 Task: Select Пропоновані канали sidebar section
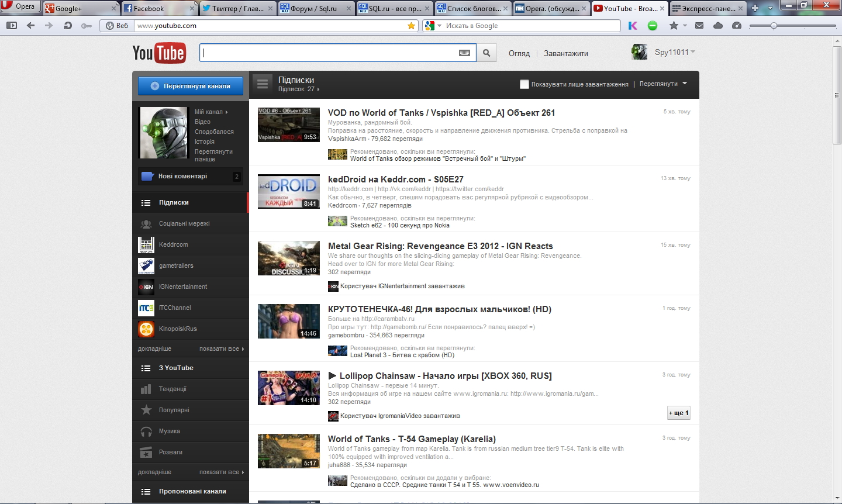pyautogui.click(x=191, y=491)
